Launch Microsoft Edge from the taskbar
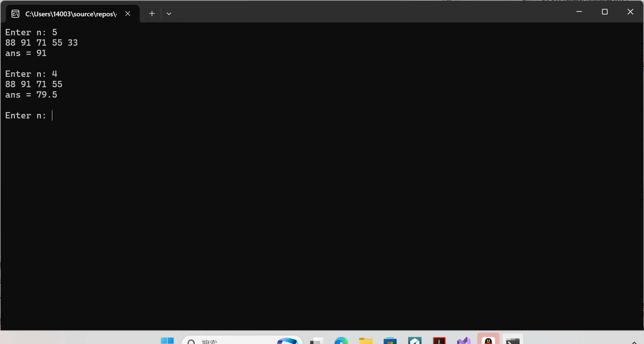 [x=341, y=341]
